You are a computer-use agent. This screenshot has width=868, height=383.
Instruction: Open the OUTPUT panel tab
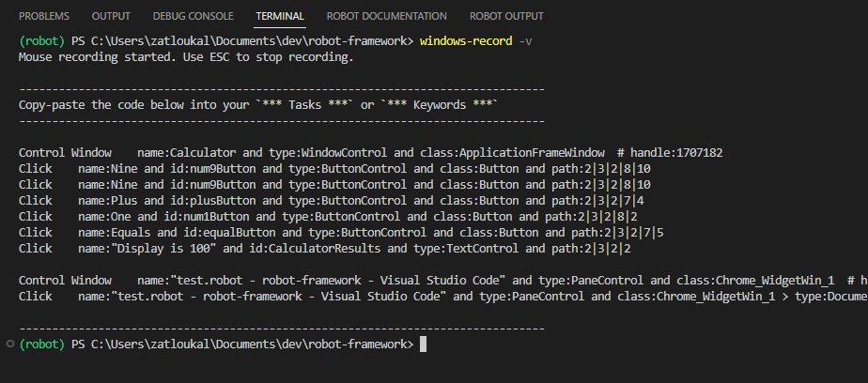111,17
